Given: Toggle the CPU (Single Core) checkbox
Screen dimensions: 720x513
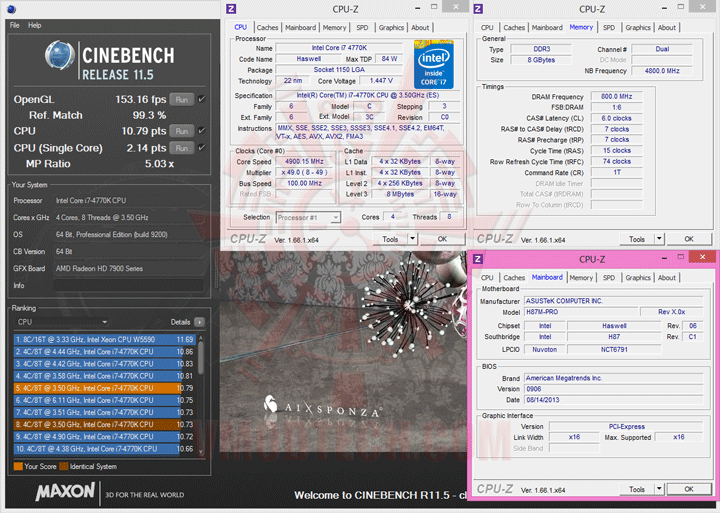Looking at the screenshot, I should coord(202,148).
